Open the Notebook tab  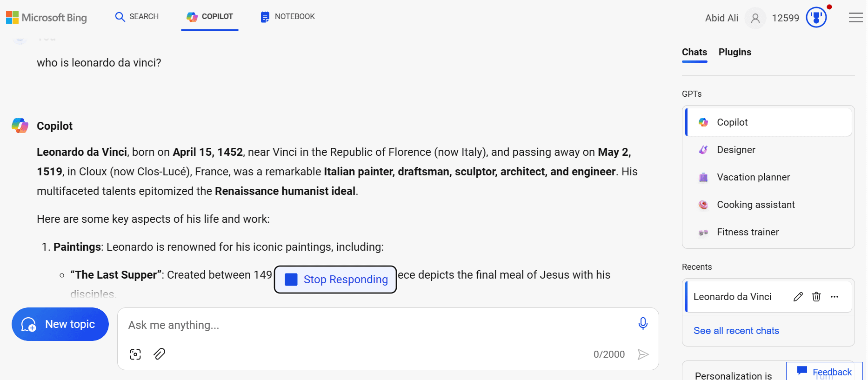tap(287, 17)
